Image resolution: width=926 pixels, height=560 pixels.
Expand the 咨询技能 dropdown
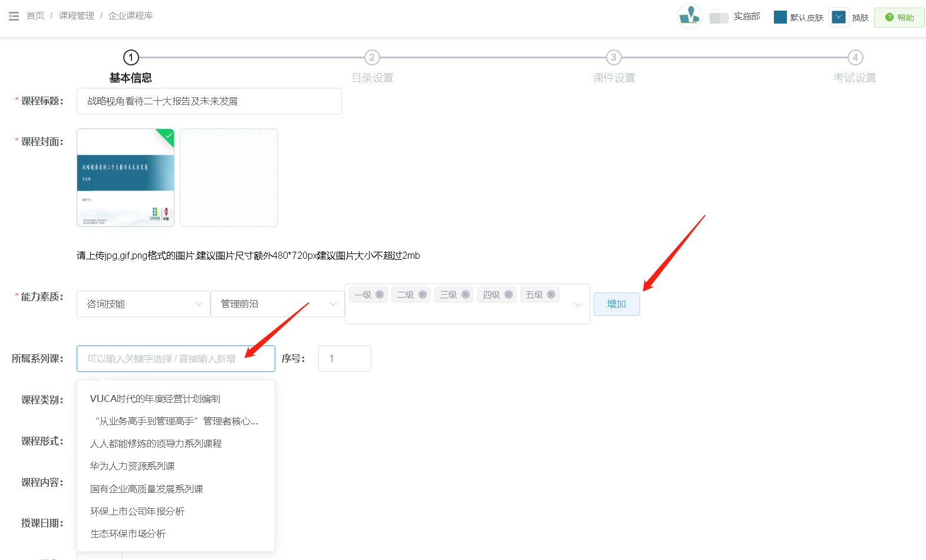(x=143, y=304)
